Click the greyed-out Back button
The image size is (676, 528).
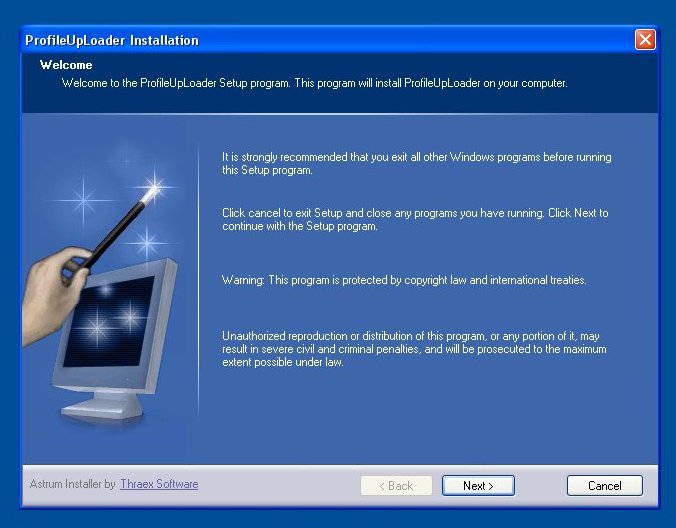click(396, 486)
